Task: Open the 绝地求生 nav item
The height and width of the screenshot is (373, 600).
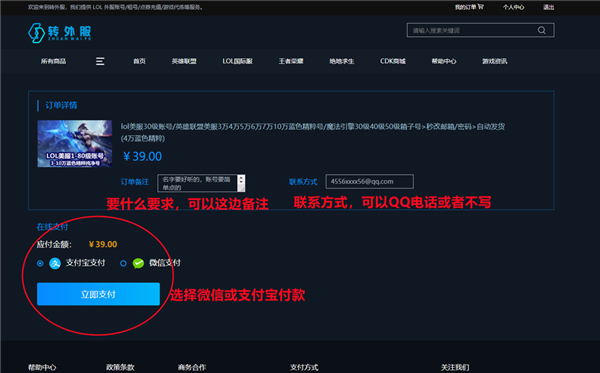Action: (342, 61)
